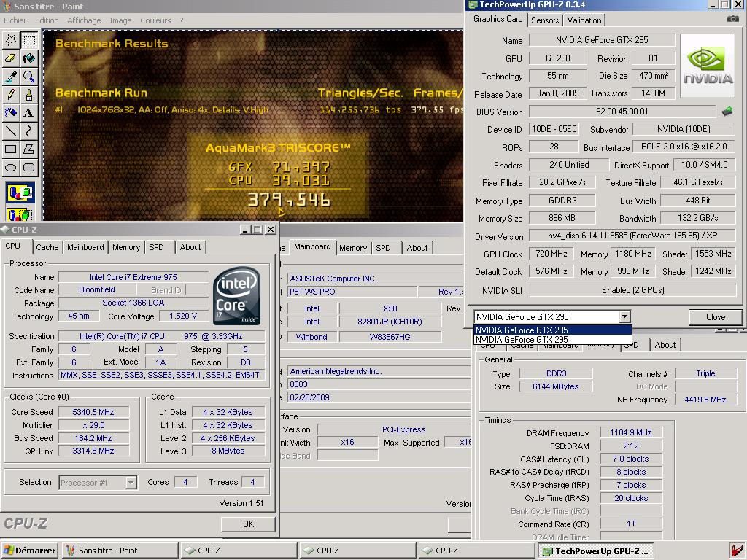
Task: Open the About tab in the memory CPU-Z window
Action: click(x=665, y=345)
